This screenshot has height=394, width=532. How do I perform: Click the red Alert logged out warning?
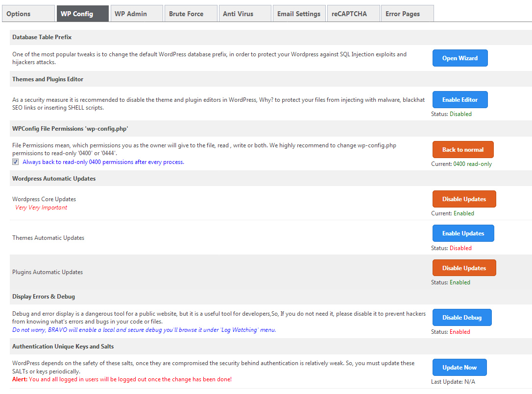[122, 379]
